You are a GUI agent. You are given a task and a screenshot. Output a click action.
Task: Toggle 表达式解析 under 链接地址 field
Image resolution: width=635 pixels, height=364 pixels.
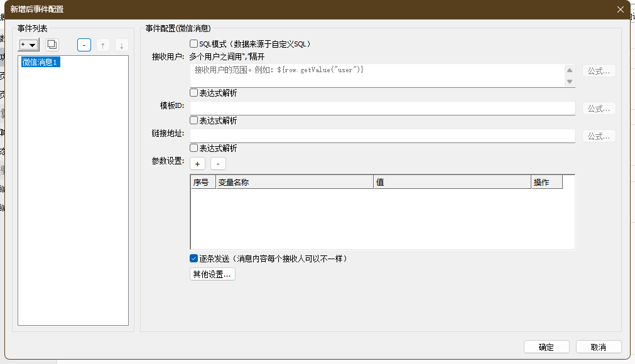pos(194,148)
